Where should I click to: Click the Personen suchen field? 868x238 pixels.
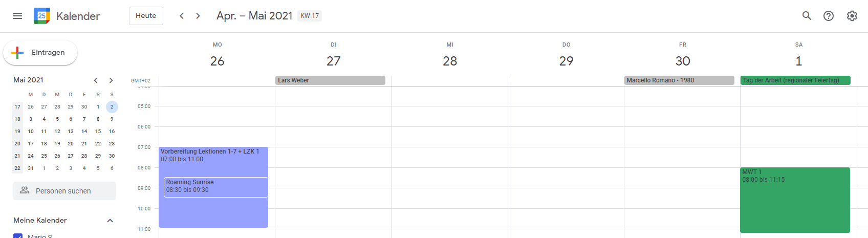(64, 191)
